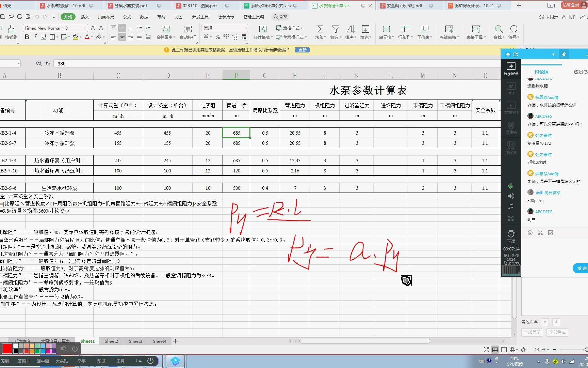Click the AutoSum (求和) icon
This screenshot has width=588, height=368.
tap(320, 29)
